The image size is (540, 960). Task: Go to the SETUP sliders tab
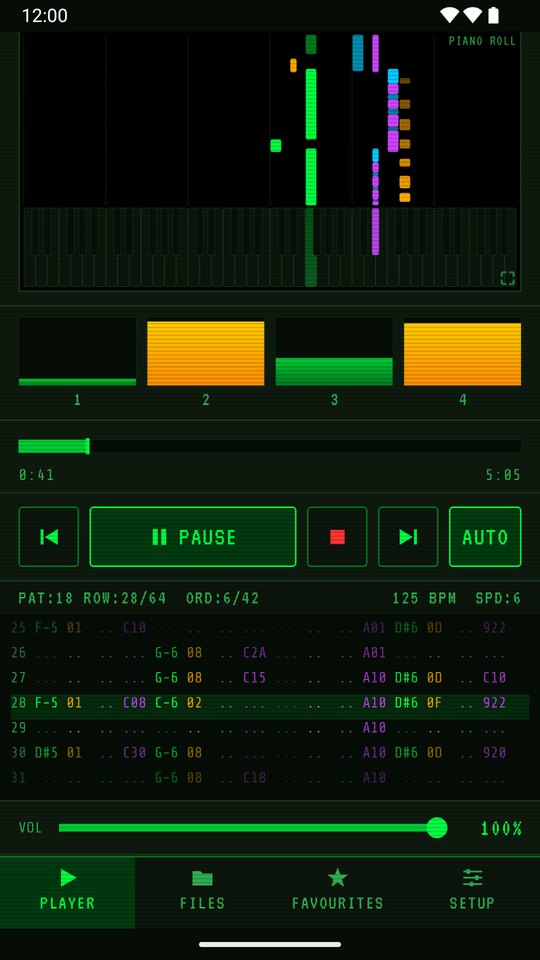(x=472, y=892)
